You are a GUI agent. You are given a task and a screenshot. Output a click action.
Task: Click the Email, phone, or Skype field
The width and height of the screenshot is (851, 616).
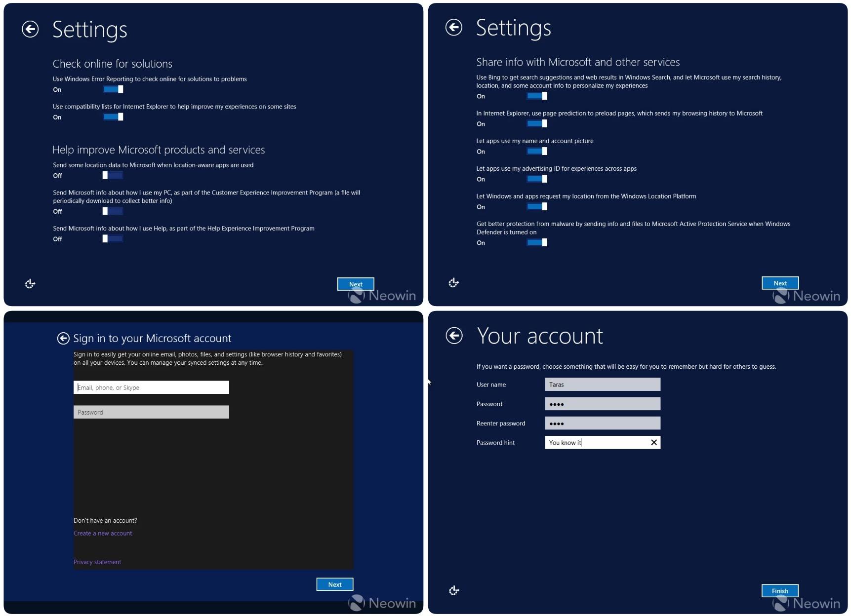[x=151, y=387]
